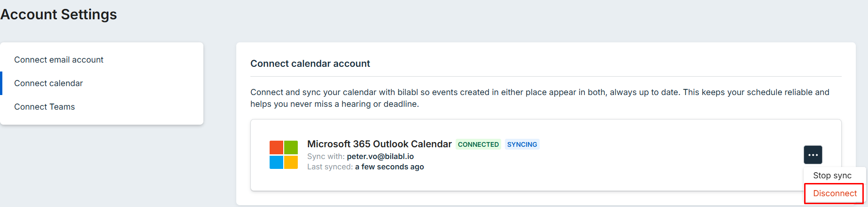Click blue active indicator beside Connect calendar

click(x=1, y=83)
